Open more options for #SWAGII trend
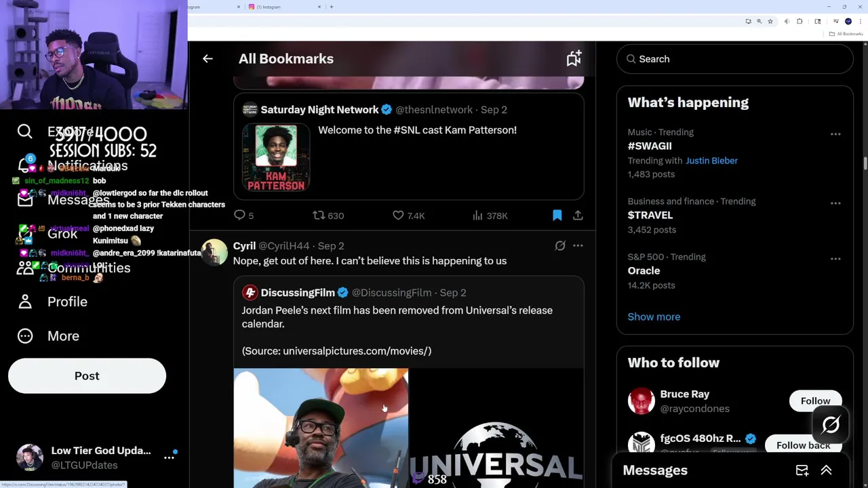The height and width of the screenshot is (488, 868). coord(835,134)
